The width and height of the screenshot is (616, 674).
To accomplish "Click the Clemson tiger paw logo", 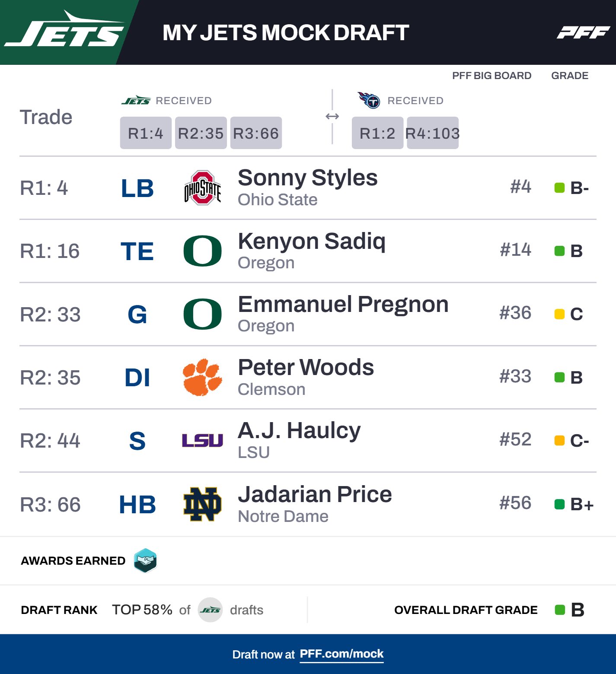I will tap(202, 377).
